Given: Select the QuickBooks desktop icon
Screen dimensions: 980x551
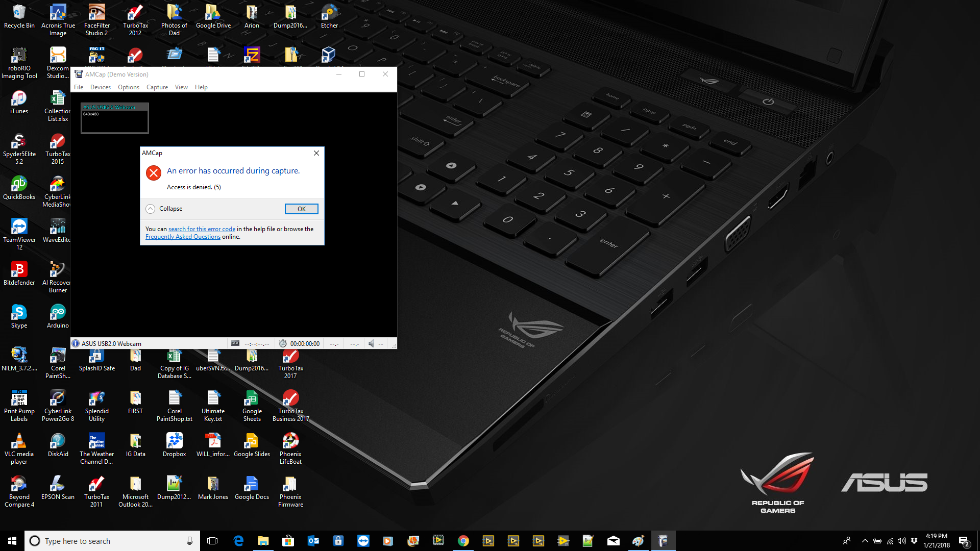Looking at the screenshot, I should click(19, 188).
